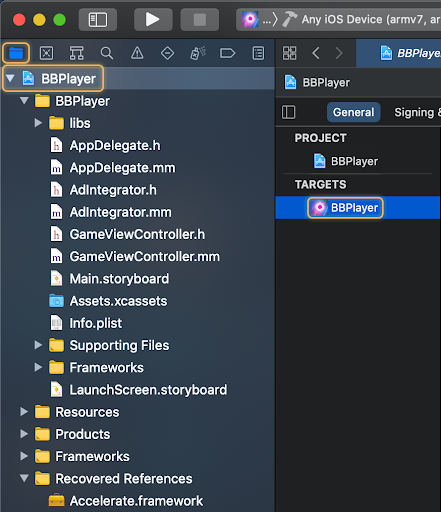This screenshot has width=441, height=512.
Task: Expand the libs folder
Action: tap(38, 123)
